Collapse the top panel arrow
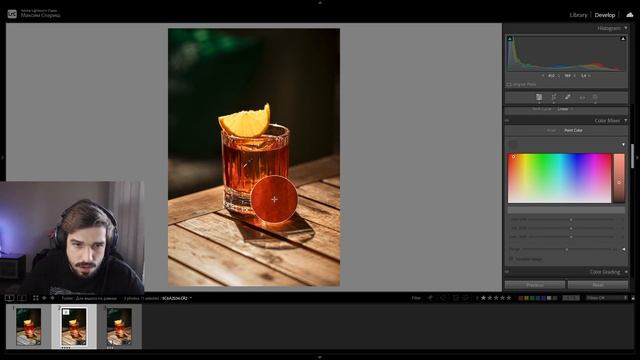 [x=320, y=2]
